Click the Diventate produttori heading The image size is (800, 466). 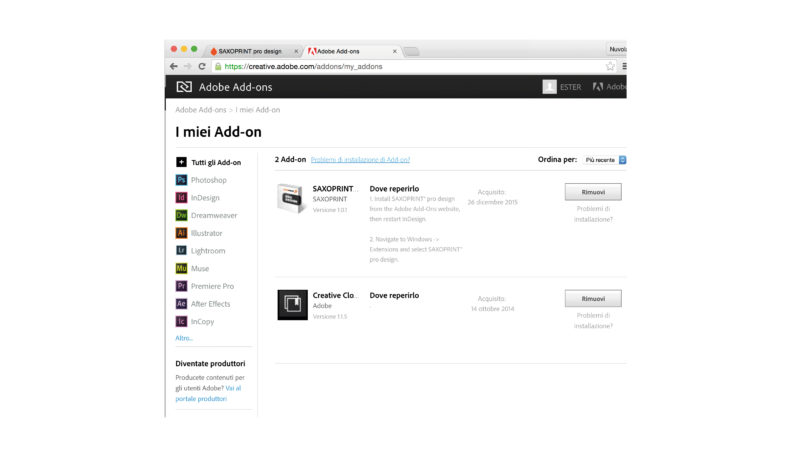coord(210,363)
